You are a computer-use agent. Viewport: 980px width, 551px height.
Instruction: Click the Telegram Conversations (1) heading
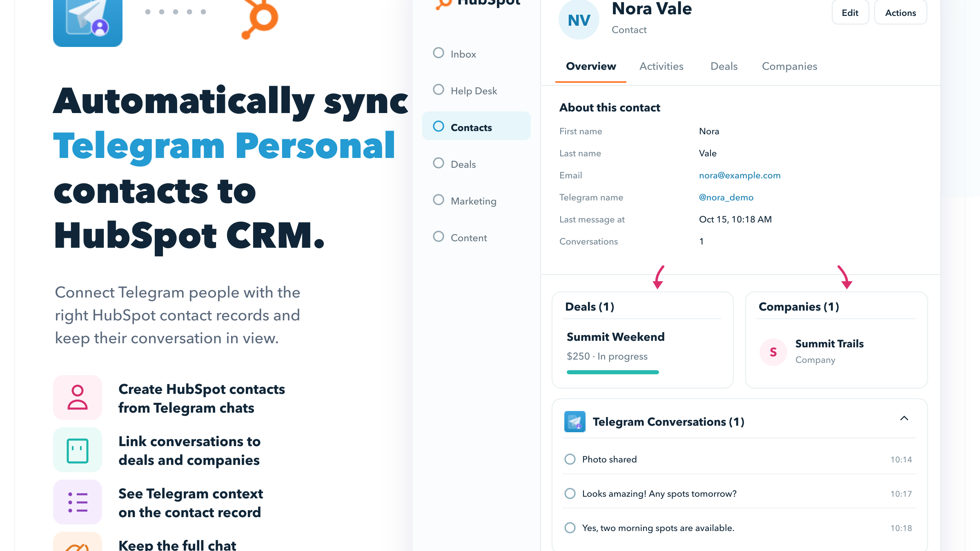[668, 422]
